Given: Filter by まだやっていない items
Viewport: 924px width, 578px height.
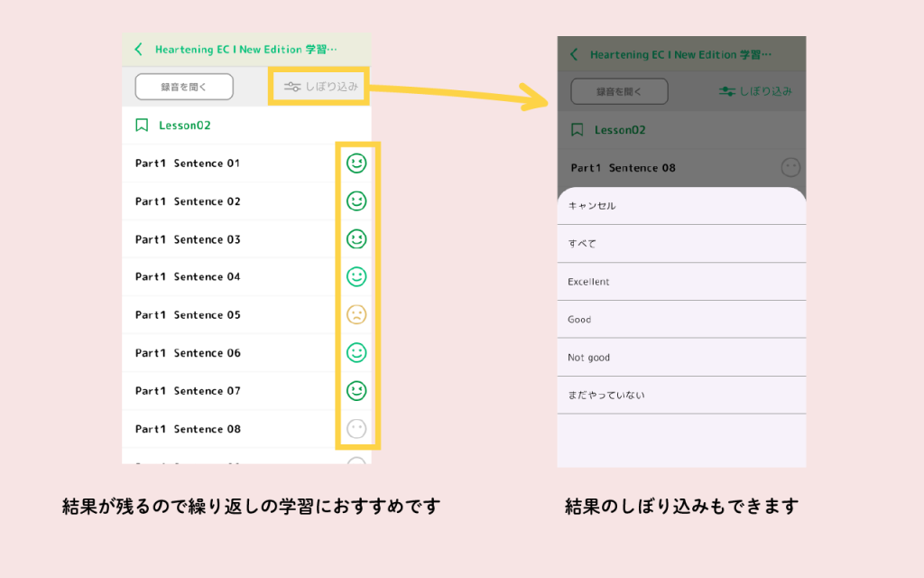Looking at the screenshot, I should pos(682,396).
